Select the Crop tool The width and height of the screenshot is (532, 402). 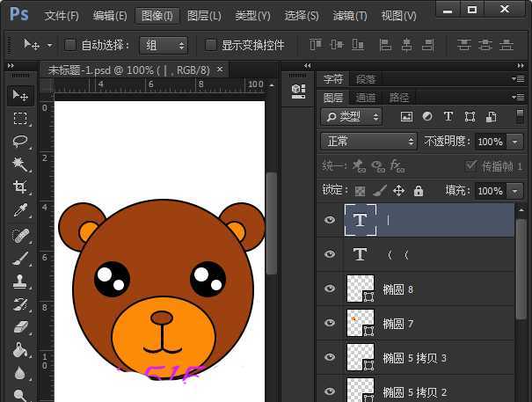[20, 186]
